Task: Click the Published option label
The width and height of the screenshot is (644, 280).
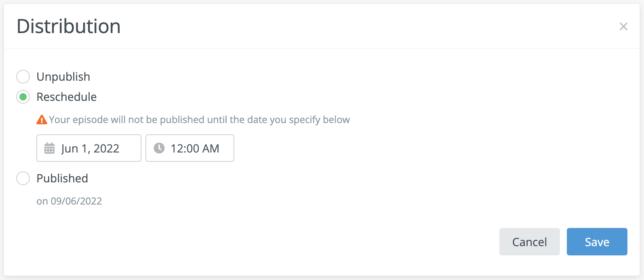Action: tap(62, 178)
